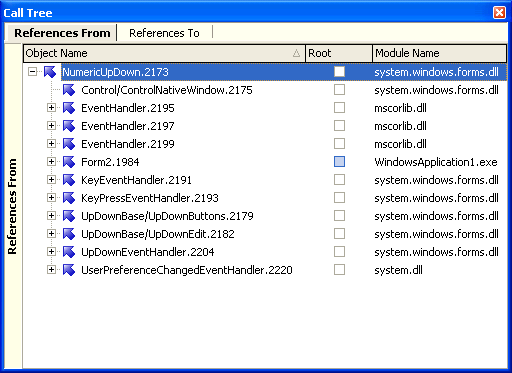The height and width of the screenshot is (373, 512).
Task: Select the References From tab
Action: [x=62, y=33]
